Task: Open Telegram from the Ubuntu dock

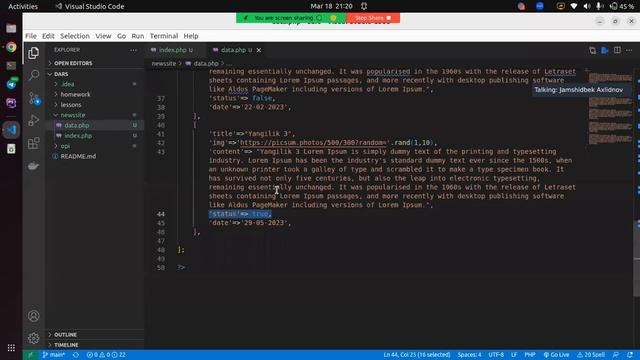Action: 11,84
